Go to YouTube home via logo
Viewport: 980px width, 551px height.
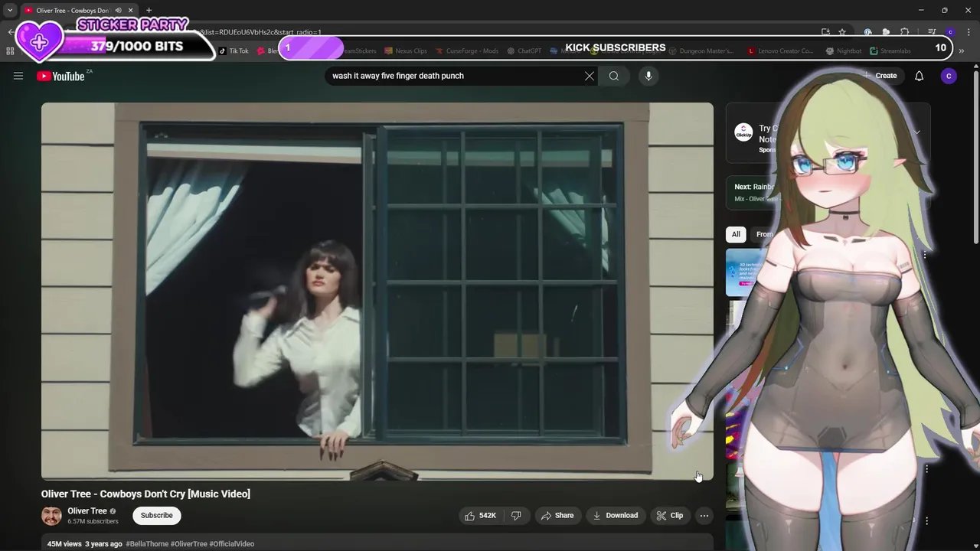pos(60,76)
